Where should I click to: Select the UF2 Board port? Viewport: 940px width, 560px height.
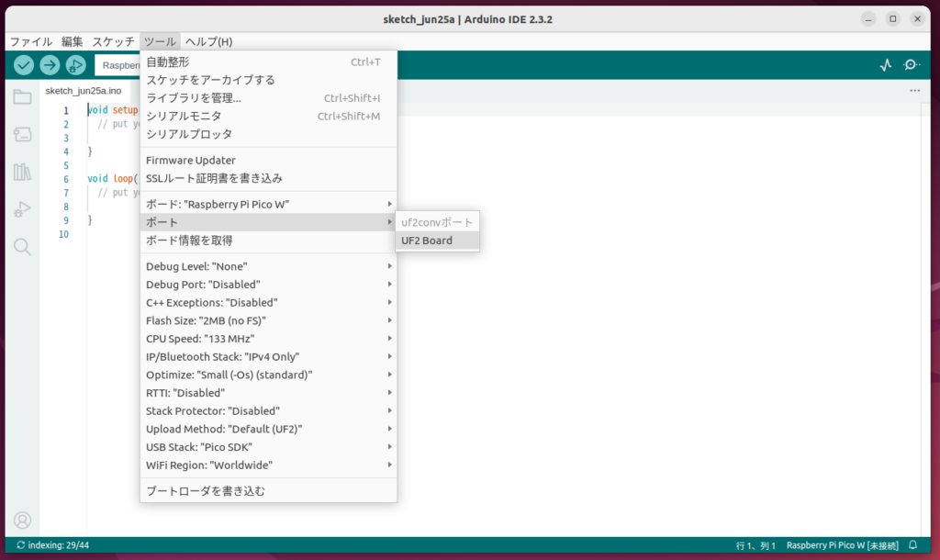coord(437,241)
